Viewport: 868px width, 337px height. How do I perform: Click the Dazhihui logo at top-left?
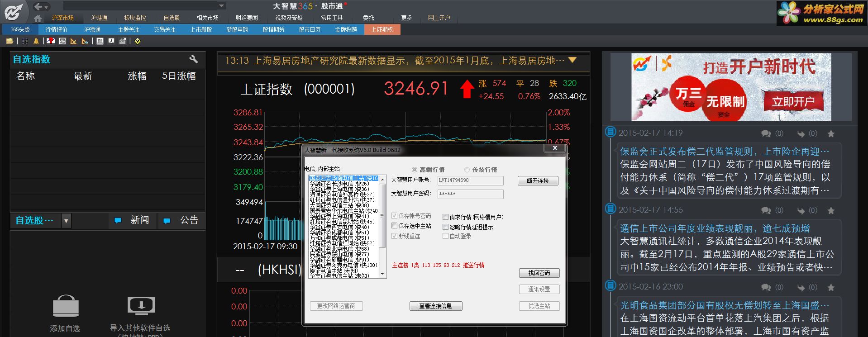[13, 11]
